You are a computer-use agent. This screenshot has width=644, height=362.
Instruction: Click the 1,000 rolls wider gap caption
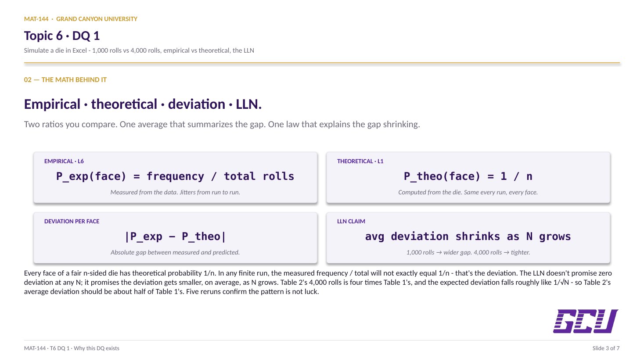click(x=468, y=252)
